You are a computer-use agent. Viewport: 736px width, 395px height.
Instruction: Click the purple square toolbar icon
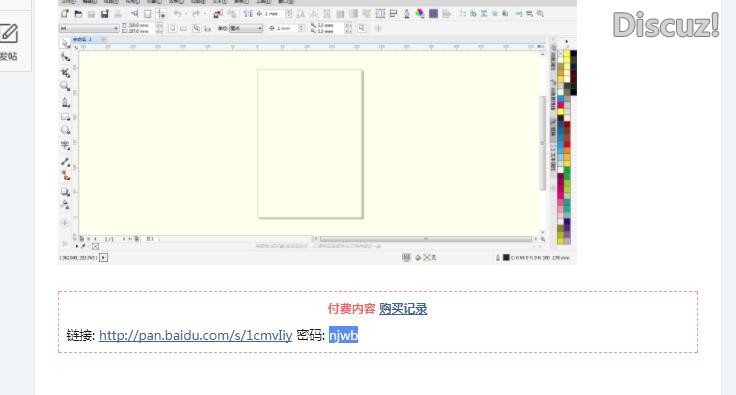click(434, 14)
